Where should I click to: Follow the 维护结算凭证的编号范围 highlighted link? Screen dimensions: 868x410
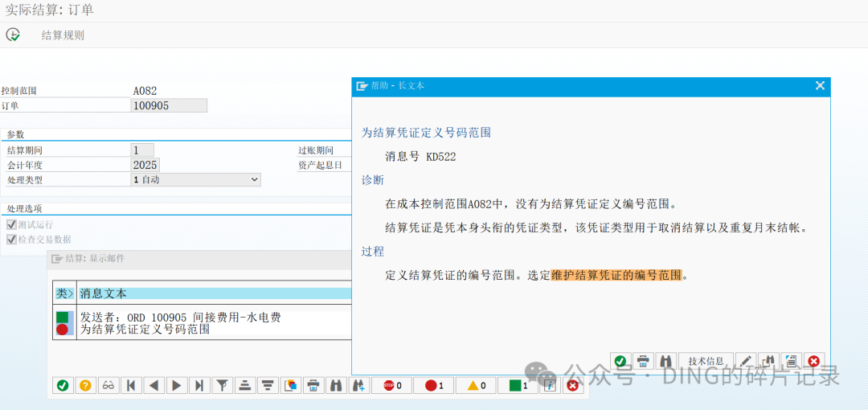click(x=617, y=276)
